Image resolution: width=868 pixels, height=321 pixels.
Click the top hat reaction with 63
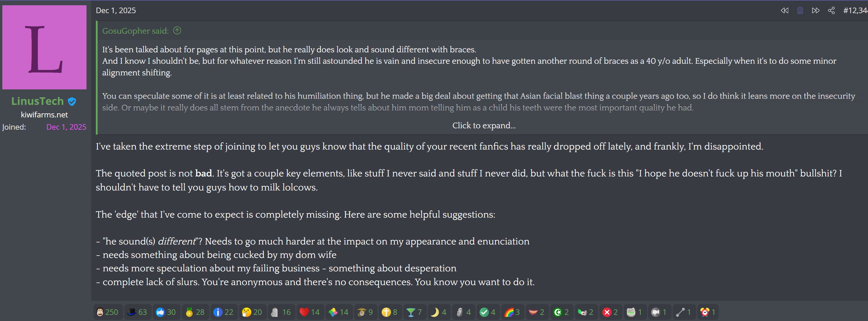137,312
